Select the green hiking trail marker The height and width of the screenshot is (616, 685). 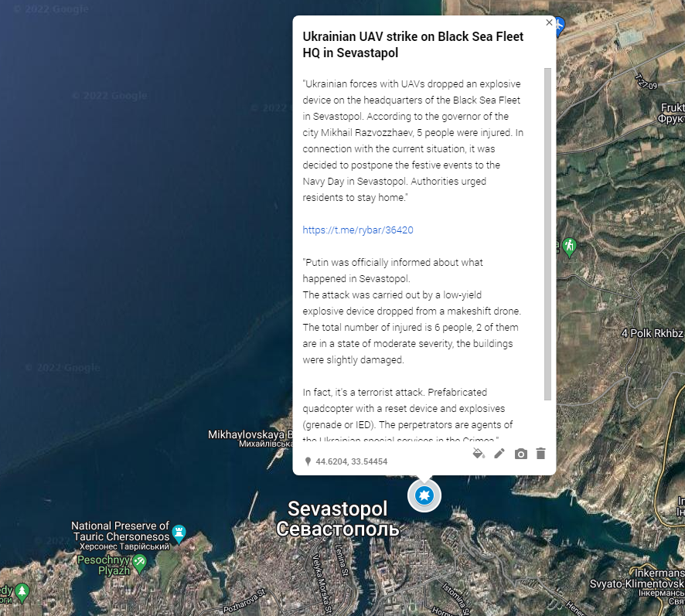(x=569, y=247)
